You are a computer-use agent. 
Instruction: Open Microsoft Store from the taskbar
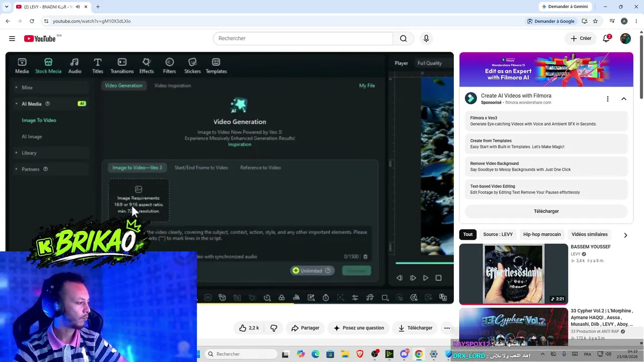[x=330, y=354]
